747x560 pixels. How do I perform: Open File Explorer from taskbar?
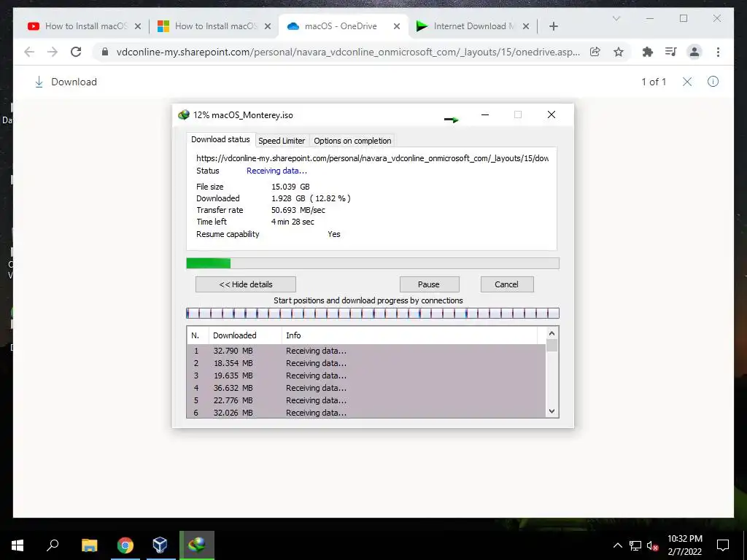(x=89, y=545)
